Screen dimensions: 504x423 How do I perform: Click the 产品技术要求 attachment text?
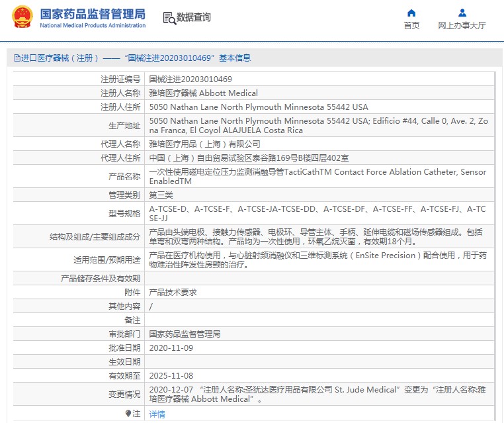(x=173, y=293)
